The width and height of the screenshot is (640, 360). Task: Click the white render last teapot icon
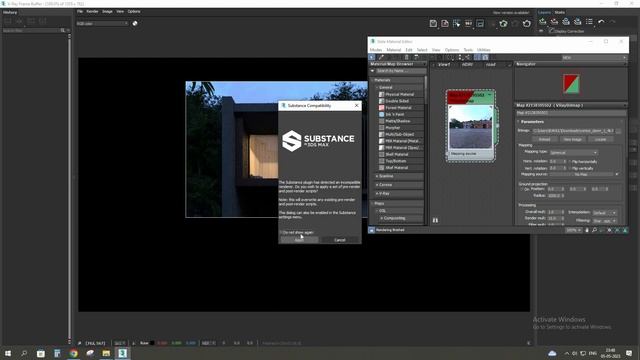pyautogui.click(x=527, y=24)
